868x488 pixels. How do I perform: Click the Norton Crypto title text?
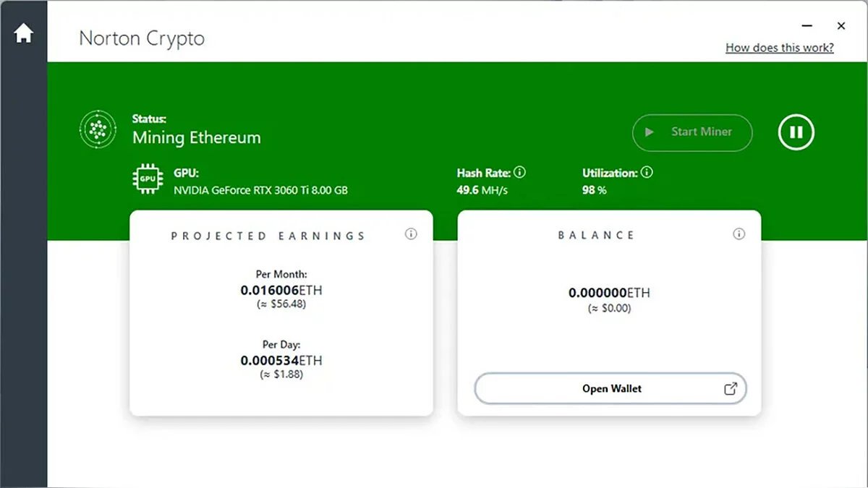[142, 38]
